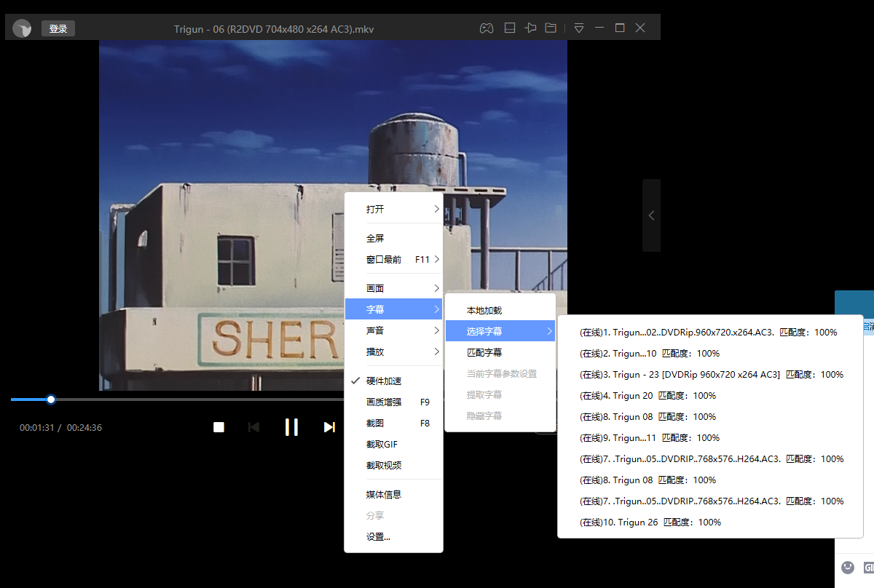
Task: Click the smiley emoji icon at bottom right
Action: click(847, 567)
